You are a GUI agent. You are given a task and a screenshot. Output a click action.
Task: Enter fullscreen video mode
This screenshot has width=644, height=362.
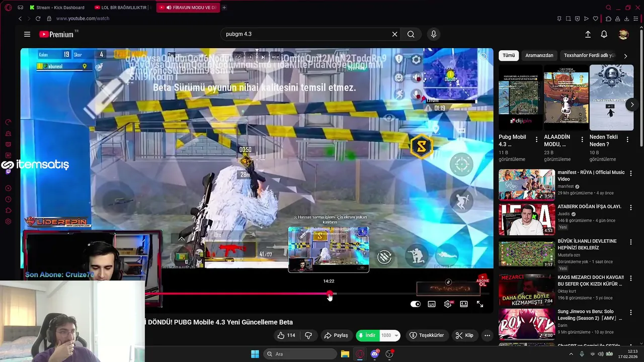pos(480,304)
